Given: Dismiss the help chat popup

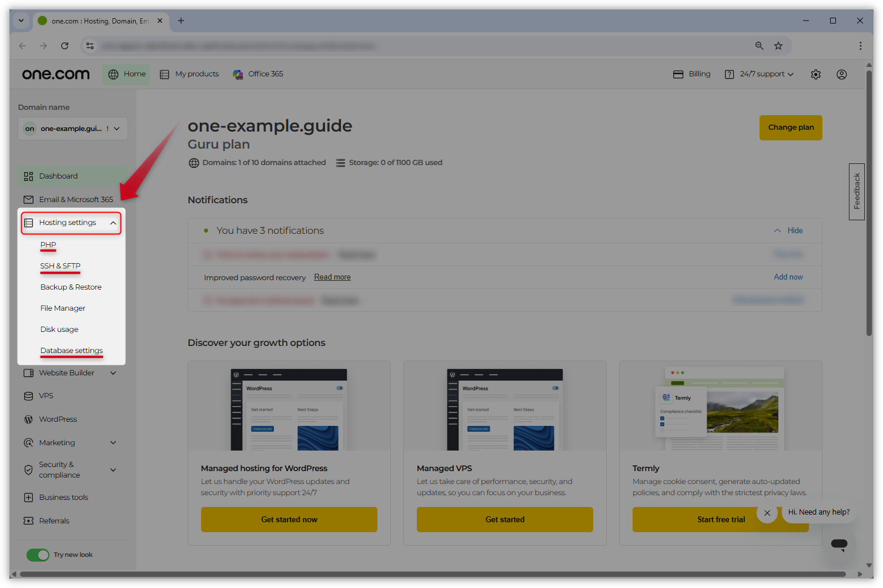Looking at the screenshot, I should pyautogui.click(x=767, y=513).
